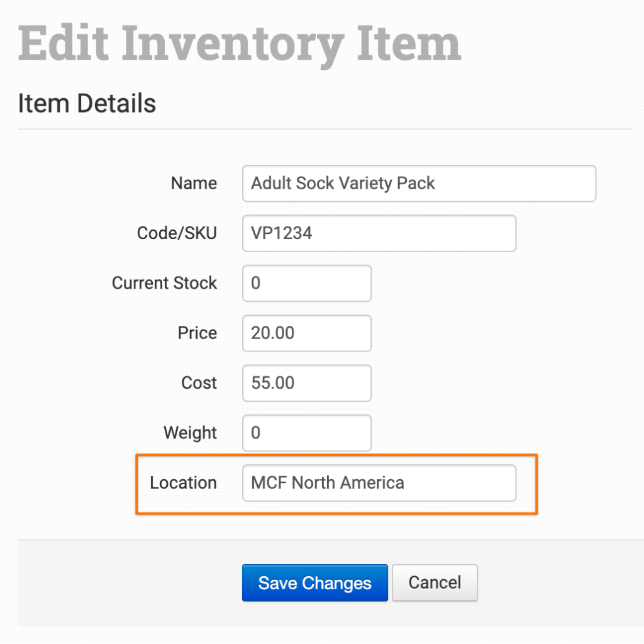Click the Code/SKU label text

pos(177,233)
